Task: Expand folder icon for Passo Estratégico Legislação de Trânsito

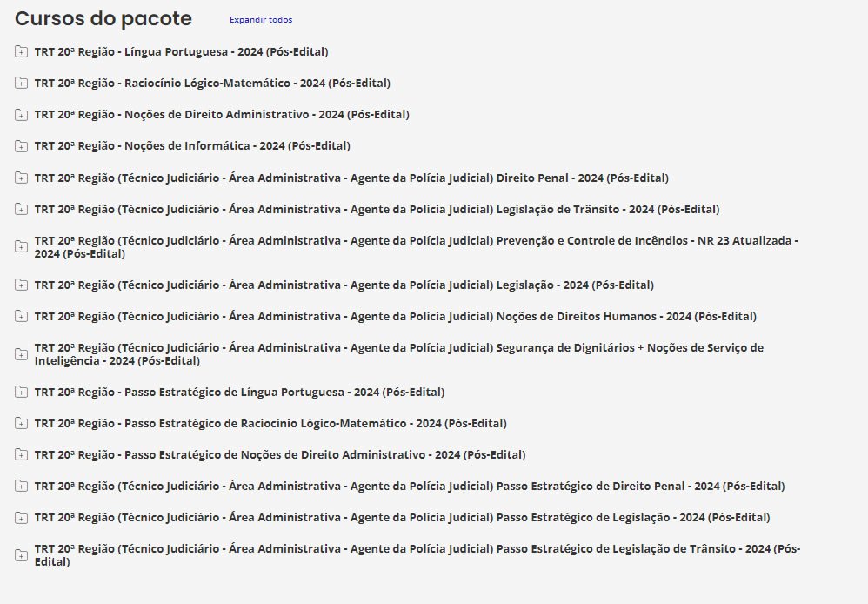Action: coord(22,555)
